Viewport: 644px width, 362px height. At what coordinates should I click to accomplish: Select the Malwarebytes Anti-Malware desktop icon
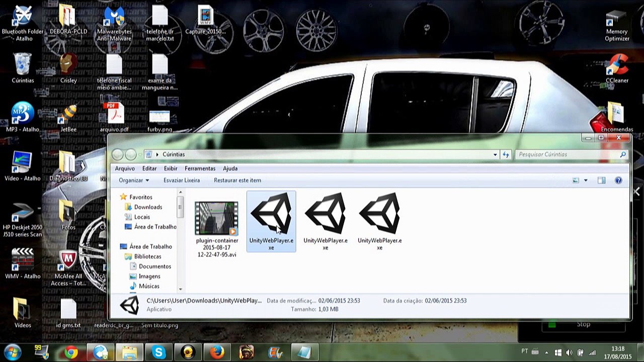tap(114, 24)
